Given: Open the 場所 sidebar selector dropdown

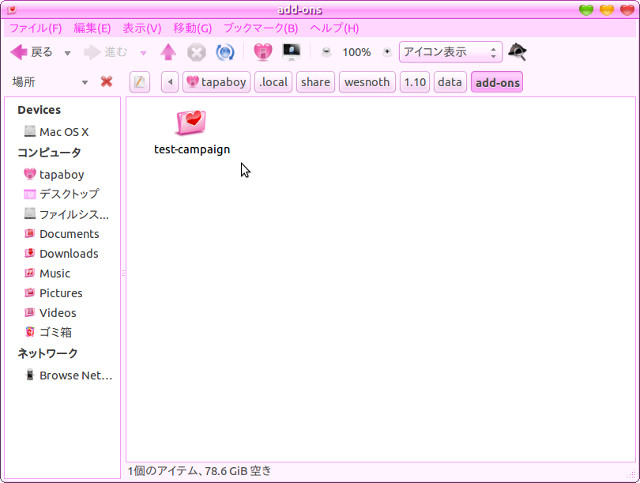Looking at the screenshot, I should click(x=50, y=82).
